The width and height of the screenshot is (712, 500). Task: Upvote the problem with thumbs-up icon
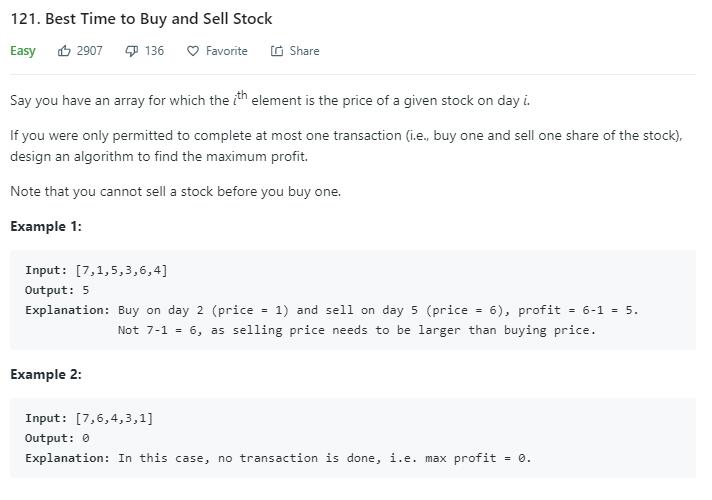click(64, 51)
